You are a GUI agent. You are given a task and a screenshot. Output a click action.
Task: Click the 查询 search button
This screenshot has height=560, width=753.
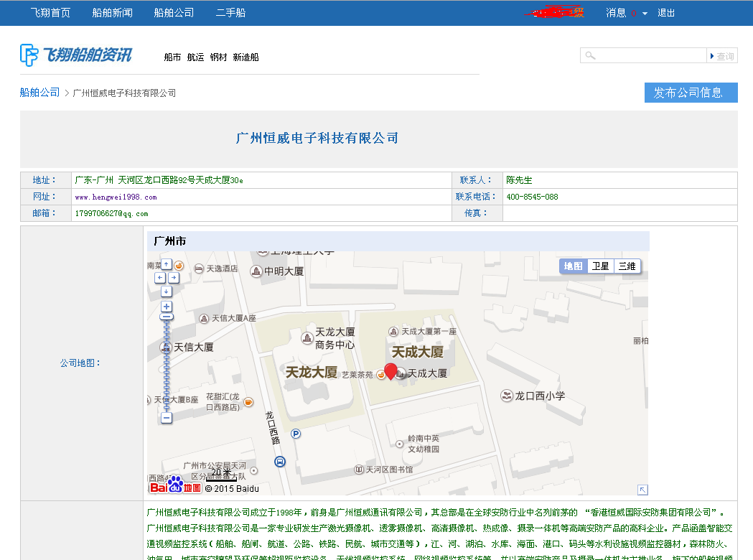(723, 56)
